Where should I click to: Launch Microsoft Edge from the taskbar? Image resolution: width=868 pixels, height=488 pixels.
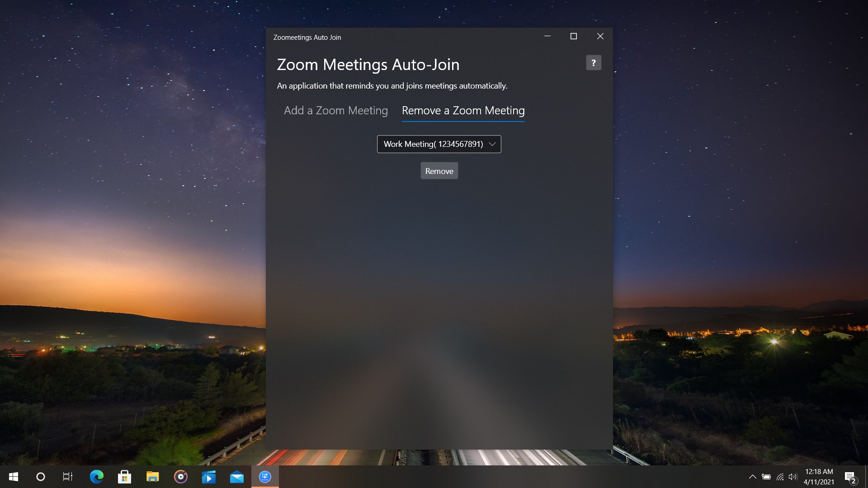click(x=96, y=477)
